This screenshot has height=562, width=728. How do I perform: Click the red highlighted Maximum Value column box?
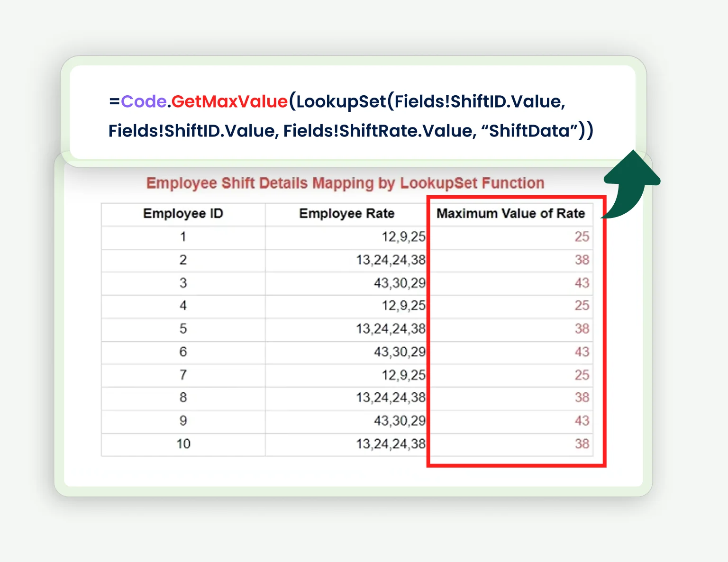(516, 332)
